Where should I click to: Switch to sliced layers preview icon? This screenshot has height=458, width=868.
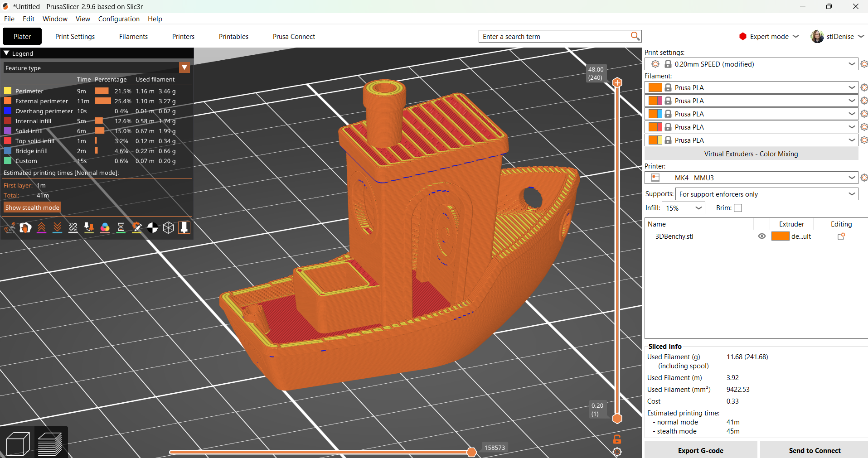tap(50, 444)
